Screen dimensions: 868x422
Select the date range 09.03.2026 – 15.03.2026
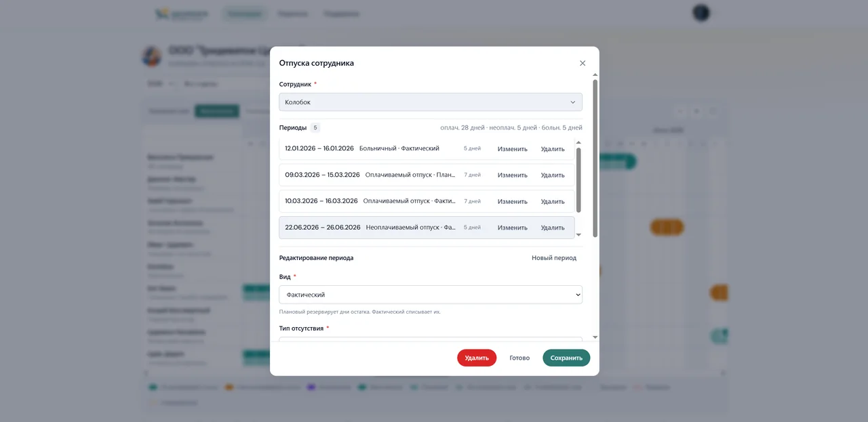tap(322, 175)
